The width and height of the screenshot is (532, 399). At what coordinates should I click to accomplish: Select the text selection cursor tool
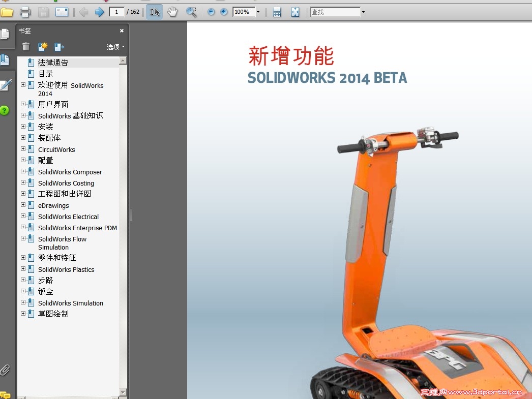click(x=155, y=12)
